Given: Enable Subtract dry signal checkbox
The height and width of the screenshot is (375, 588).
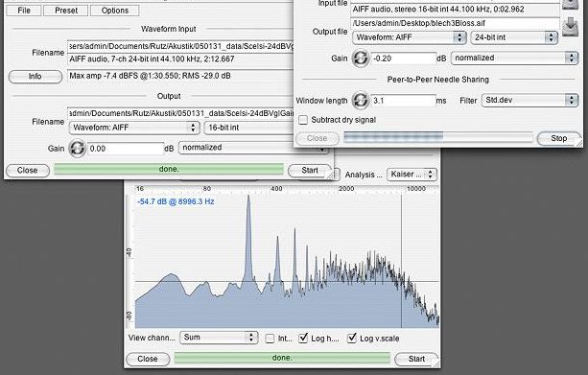Looking at the screenshot, I should point(303,120).
